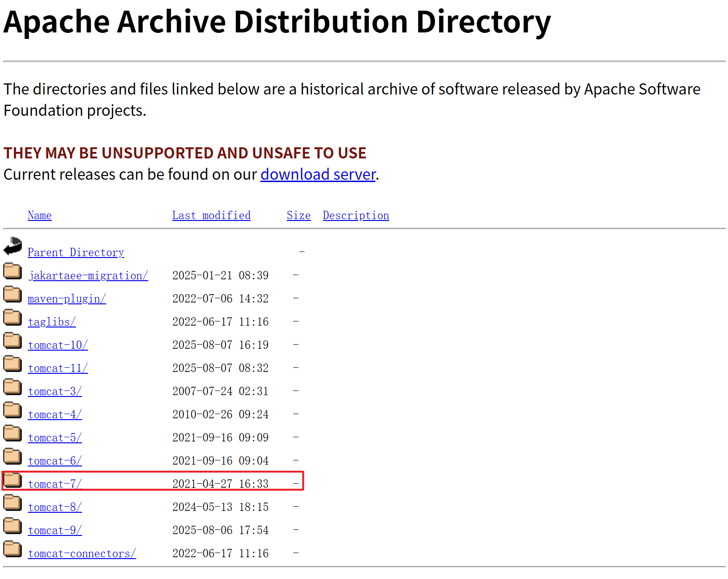728x579 pixels.
Task: Open the tomcat-4/ directory link
Action: pyautogui.click(x=55, y=415)
